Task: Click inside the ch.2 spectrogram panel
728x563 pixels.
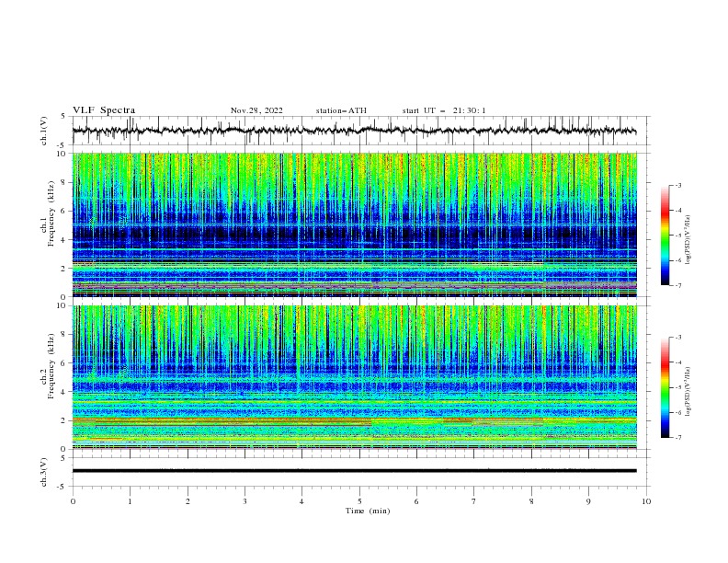Action: [355, 377]
